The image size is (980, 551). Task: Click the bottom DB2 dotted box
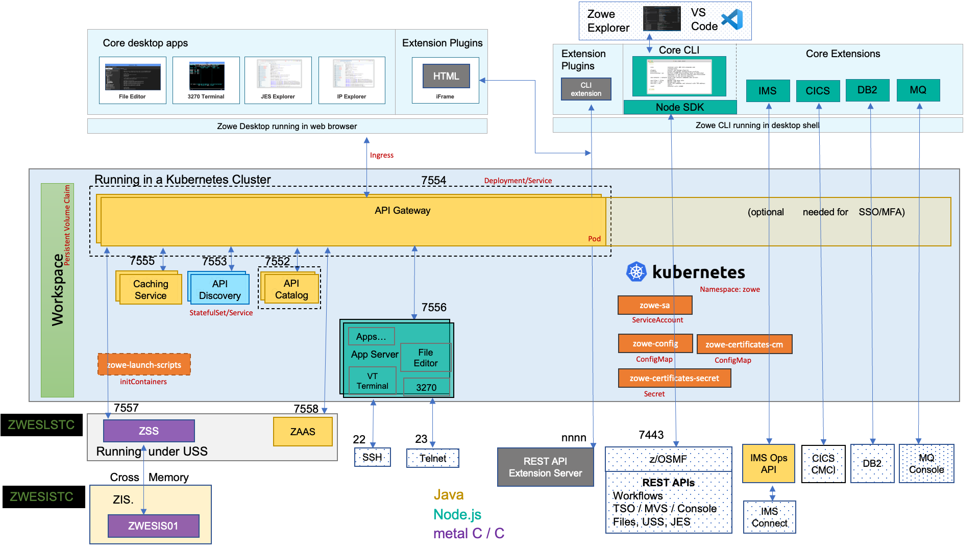coord(872,463)
